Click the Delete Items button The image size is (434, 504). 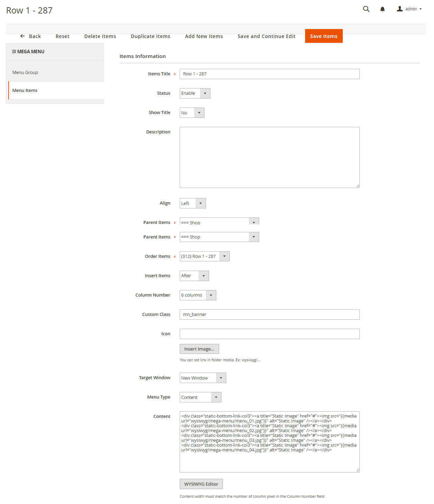point(100,36)
